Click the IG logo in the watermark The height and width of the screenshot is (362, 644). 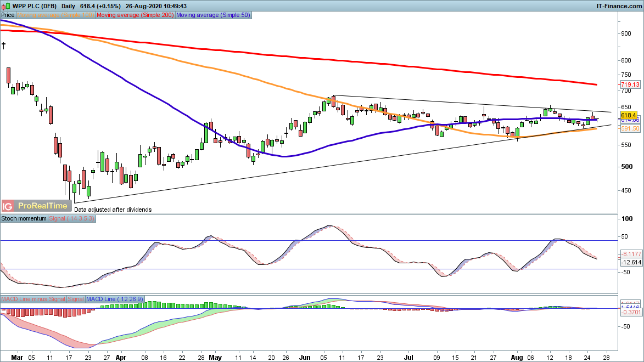coord(8,206)
